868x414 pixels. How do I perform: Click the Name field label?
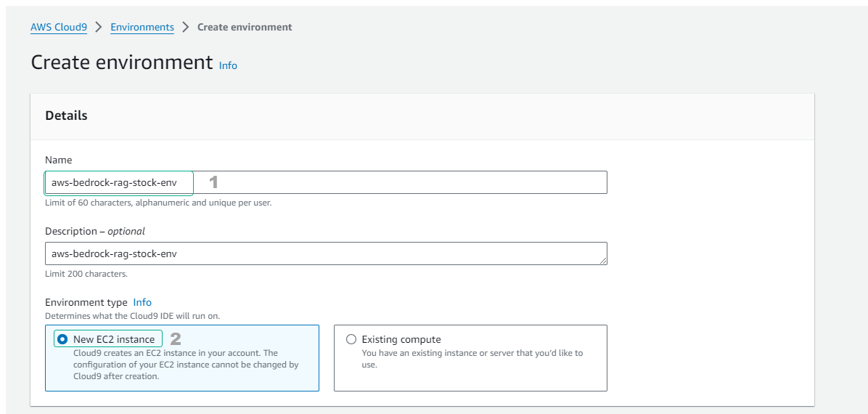click(x=58, y=160)
